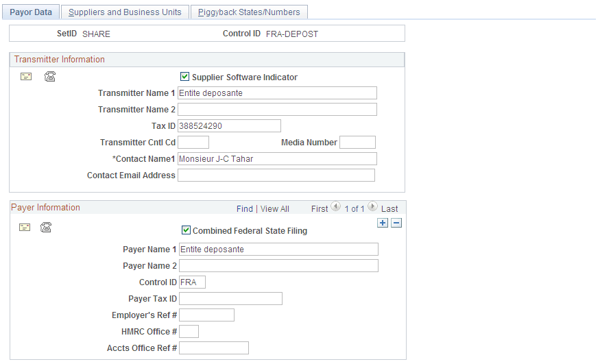Viewport: 600px width, 364px height.
Task: Focus the Payer Name 2 field
Action: point(278,266)
